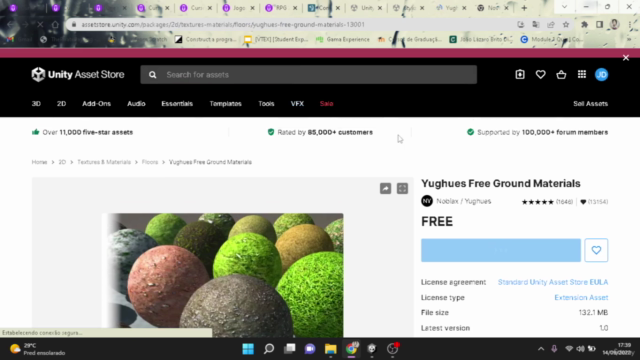Open the weather widget on taskbar
Viewport: 640px width, 360px height.
pos(37,349)
